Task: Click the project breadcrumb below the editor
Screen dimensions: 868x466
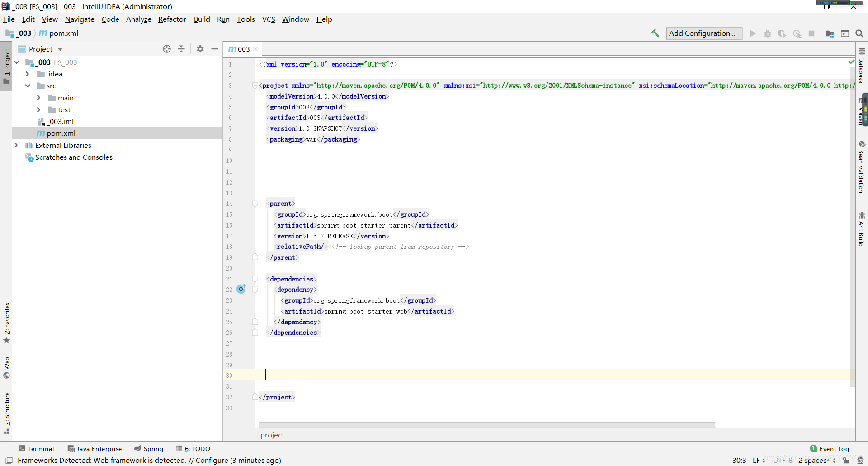Action: point(272,435)
